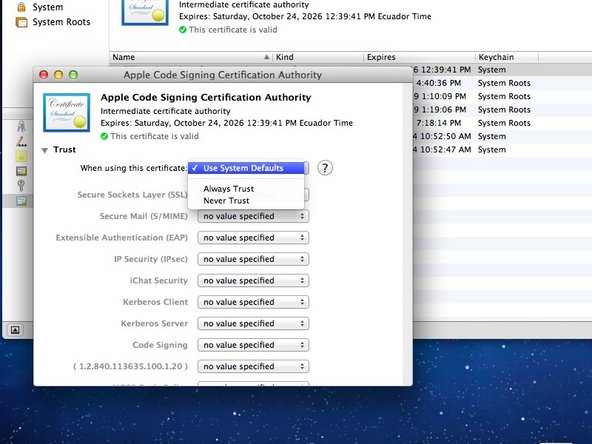Open the Kerberos Client trust dropdown
The height and width of the screenshot is (444, 592).
coord(253,302)
